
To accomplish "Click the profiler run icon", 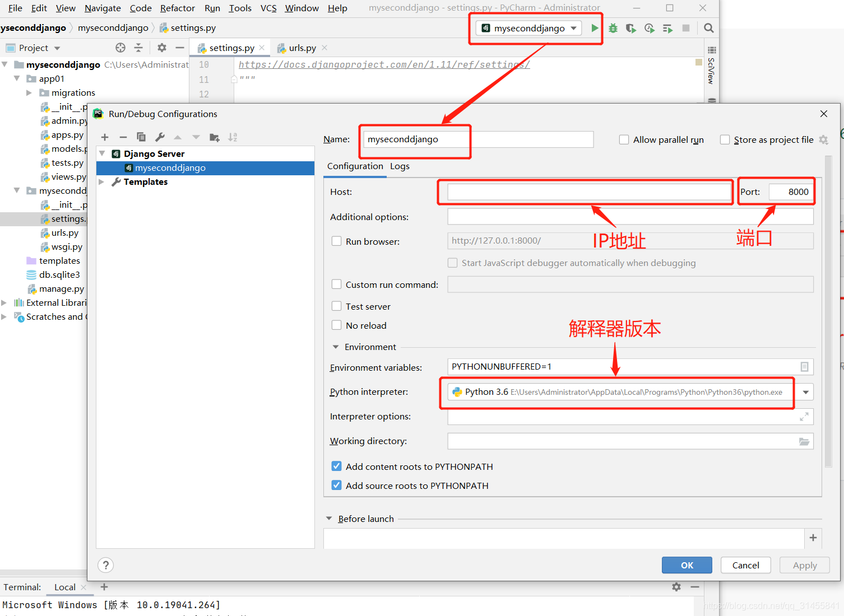I will tap(650, 28).
